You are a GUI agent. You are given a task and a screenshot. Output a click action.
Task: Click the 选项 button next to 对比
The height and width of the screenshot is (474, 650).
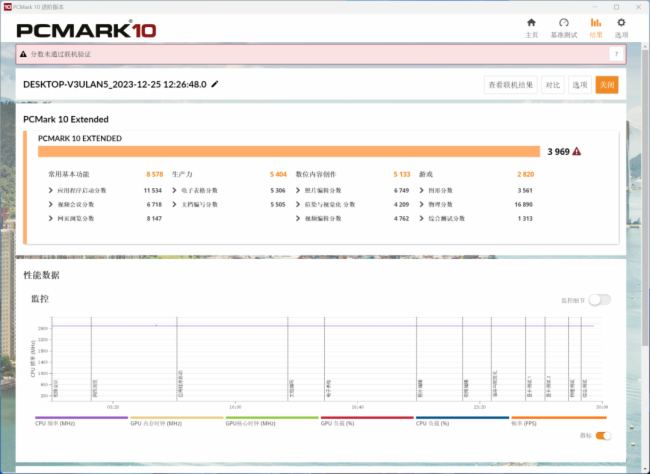[x=580, y=85]
